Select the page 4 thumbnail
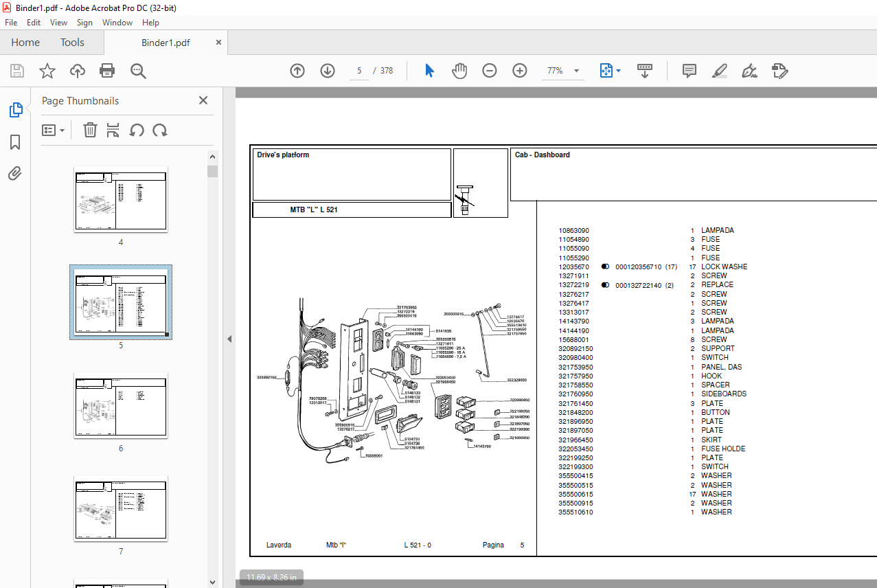Screen dimensions: 877x588 pos(121,199)
